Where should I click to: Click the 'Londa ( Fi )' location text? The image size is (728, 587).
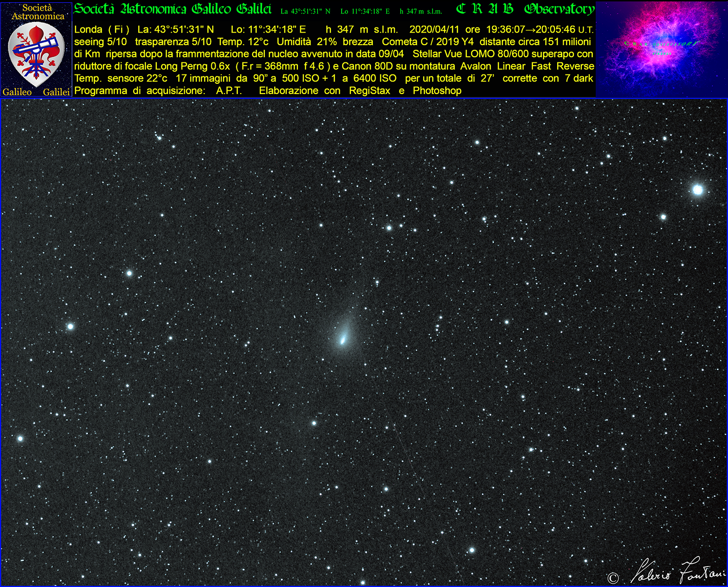(101, 29)
